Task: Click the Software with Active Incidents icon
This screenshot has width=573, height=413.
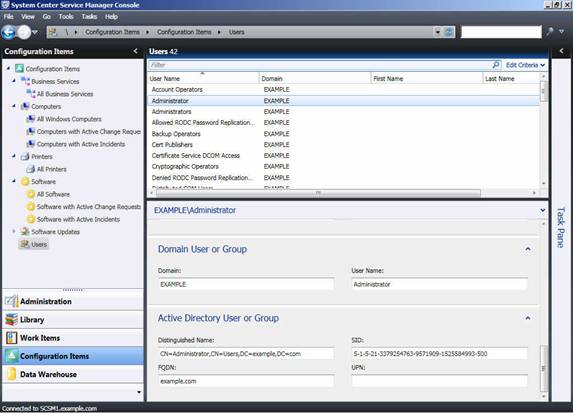Action: (x=31, y=219)
